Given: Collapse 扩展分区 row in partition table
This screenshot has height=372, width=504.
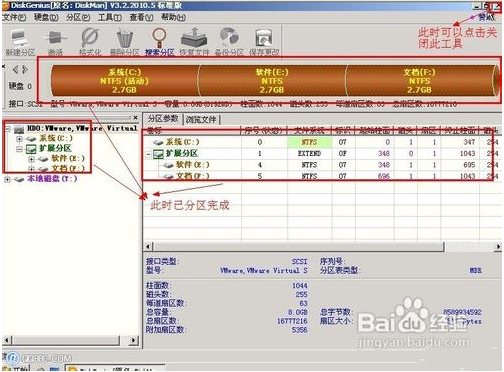Looking at the screenshot, I should tap(149, 154).
